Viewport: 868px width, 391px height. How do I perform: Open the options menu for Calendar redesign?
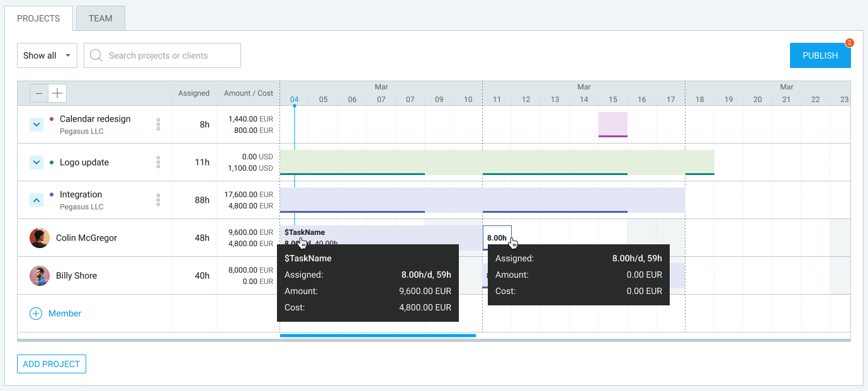click(159, 124)
